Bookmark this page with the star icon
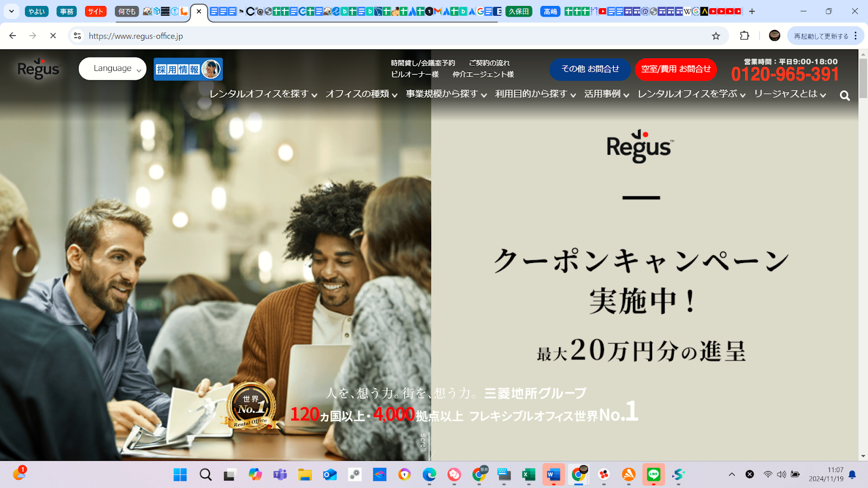This screenshot has width=868, height=488. 716,36
